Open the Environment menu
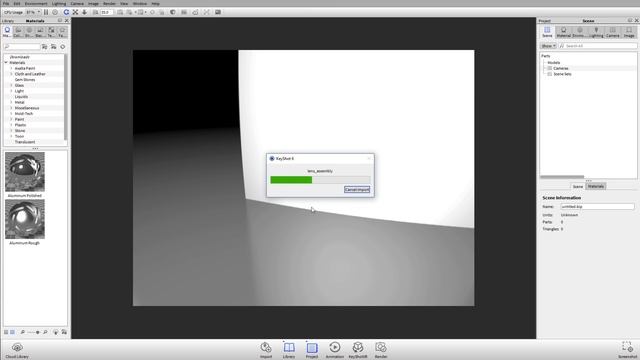Screen dimensions: 640x360 36,4
